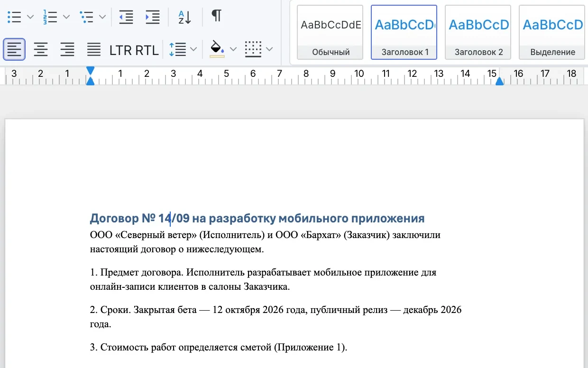
Task: Decrease paragraph indent
Action: tap(126, 17)
